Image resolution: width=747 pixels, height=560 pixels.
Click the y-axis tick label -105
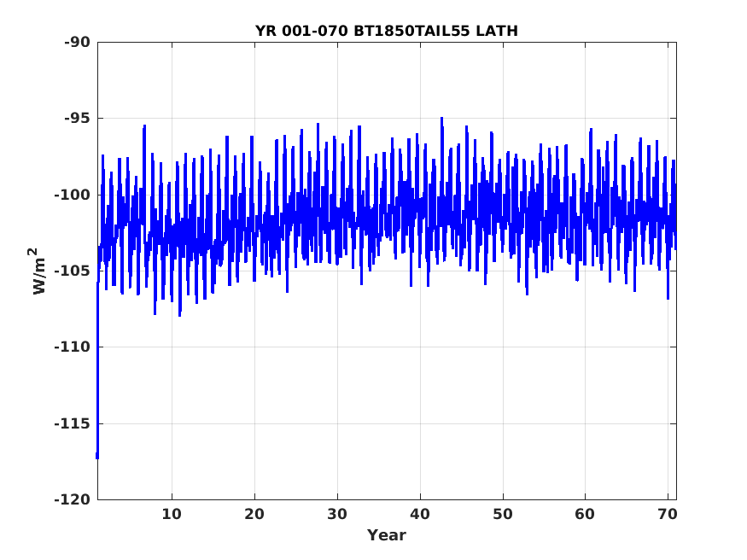coord(73,271)
